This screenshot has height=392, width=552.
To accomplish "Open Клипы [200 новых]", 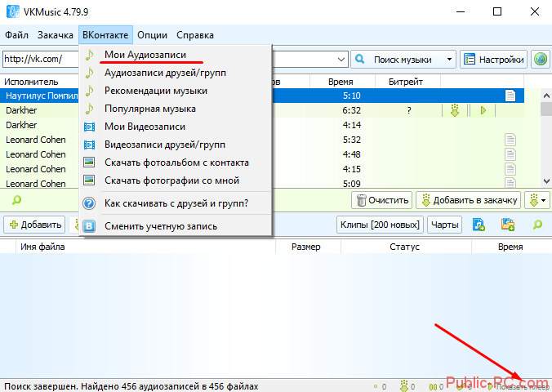I will (x=380, y=225).
